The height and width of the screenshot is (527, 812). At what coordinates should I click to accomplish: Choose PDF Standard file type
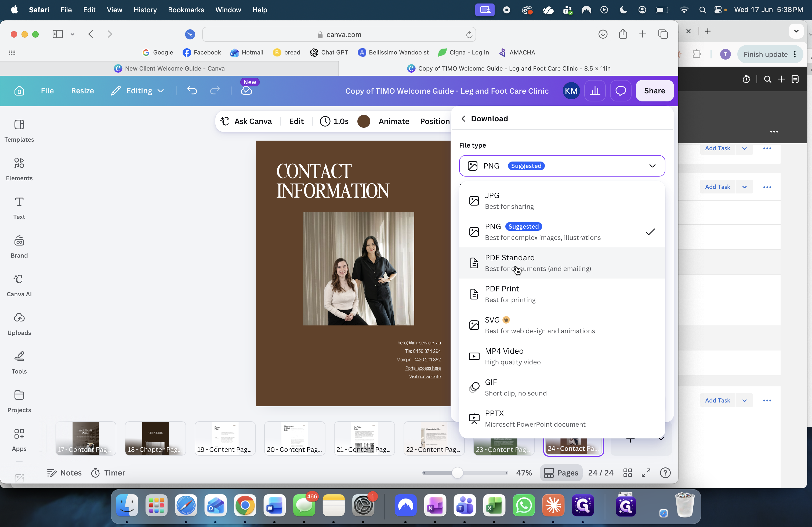[562, 263]
